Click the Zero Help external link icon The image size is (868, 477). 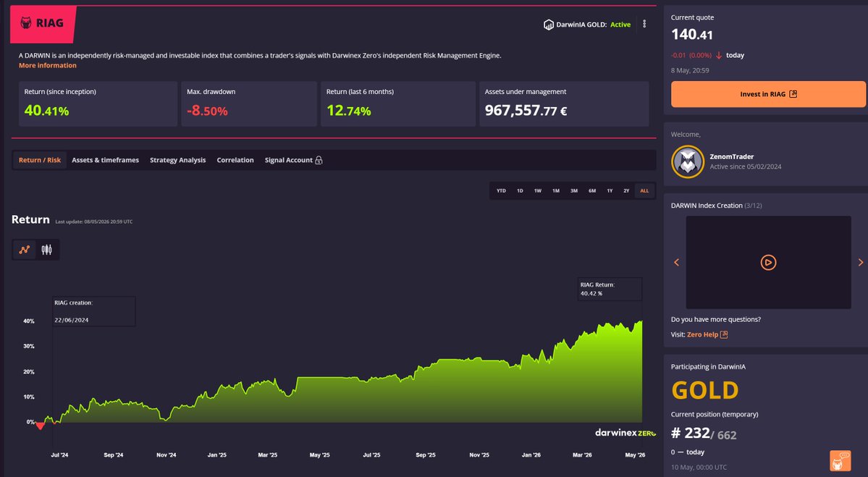[724, 334]
